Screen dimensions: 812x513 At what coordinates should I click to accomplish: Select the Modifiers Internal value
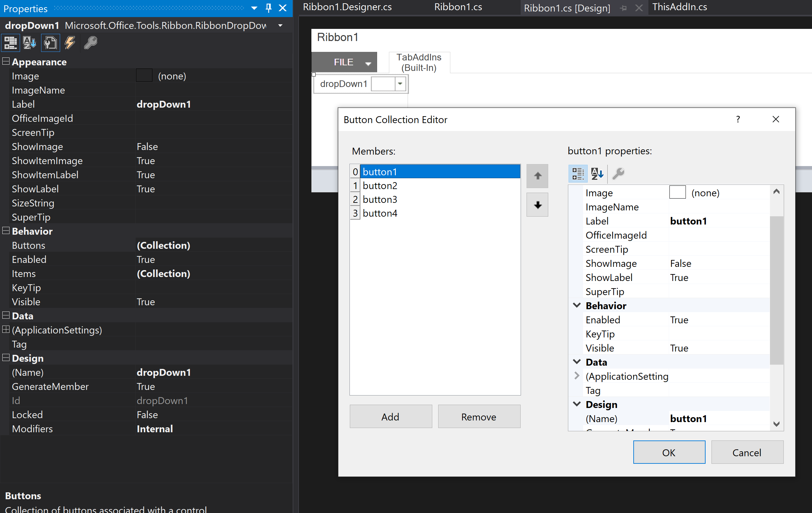155,429
